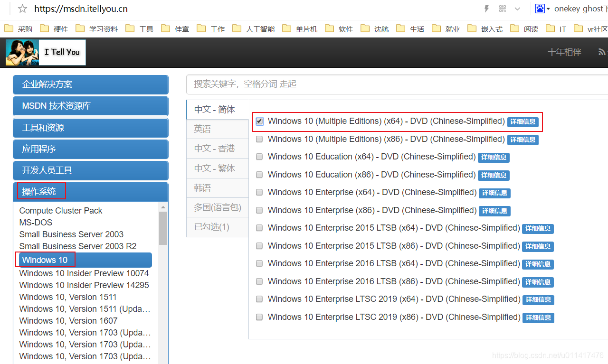608x364 pixels.
Task: Open the 工具 bookmark folder
Action: [x=140, y=29]
